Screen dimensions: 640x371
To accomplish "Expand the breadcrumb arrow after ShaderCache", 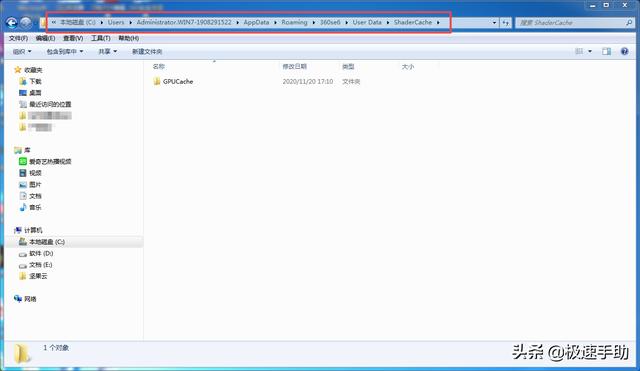I will 438,22.
